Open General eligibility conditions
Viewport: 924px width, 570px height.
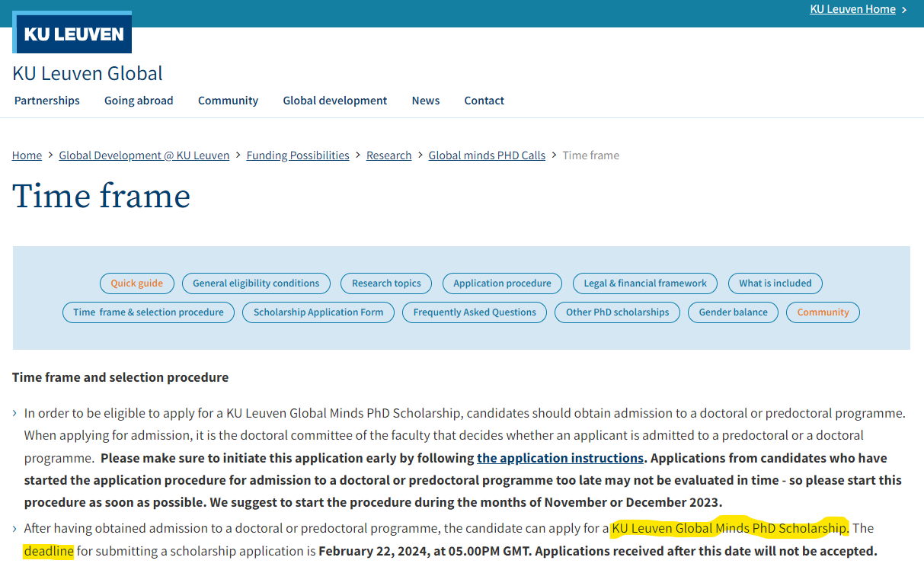[x=256, y=283]
